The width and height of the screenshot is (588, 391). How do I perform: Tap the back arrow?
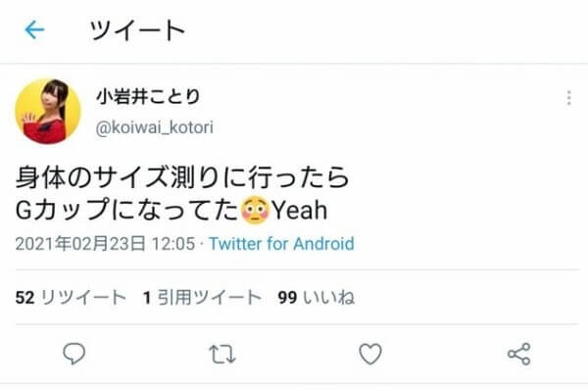coord(34,30)
